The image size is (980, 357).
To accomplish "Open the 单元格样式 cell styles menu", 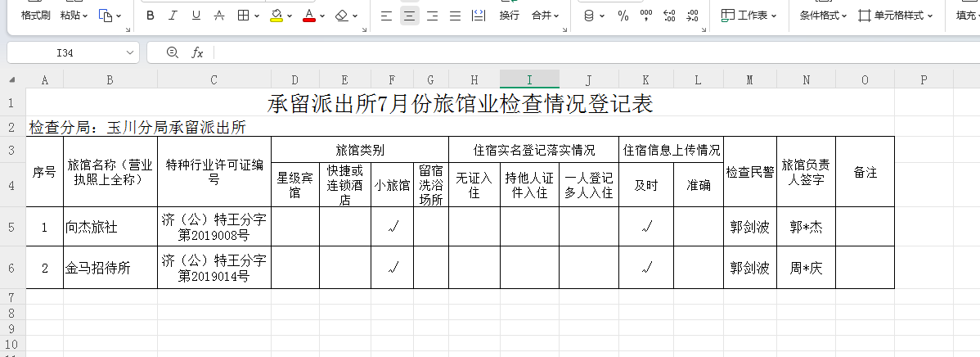I will (896, 16).
